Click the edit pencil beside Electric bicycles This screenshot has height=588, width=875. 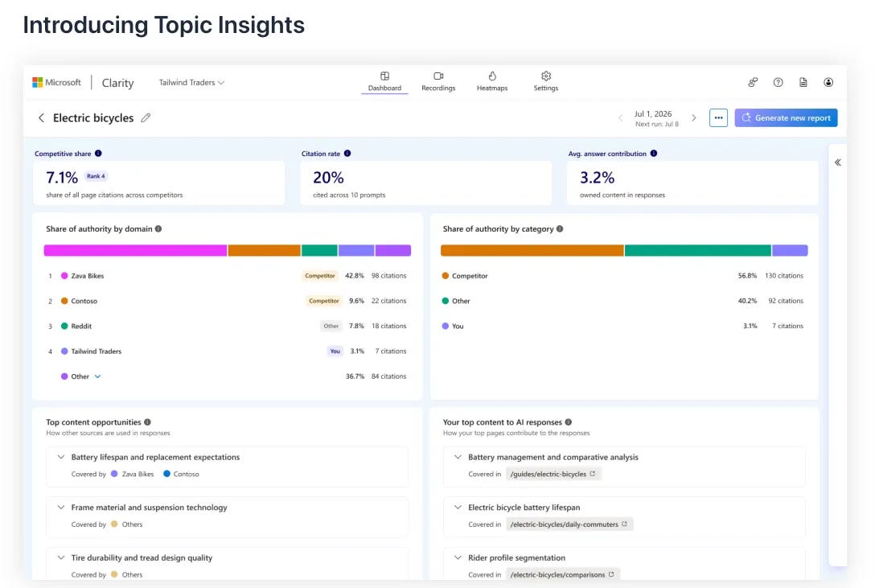coord(146,117)
